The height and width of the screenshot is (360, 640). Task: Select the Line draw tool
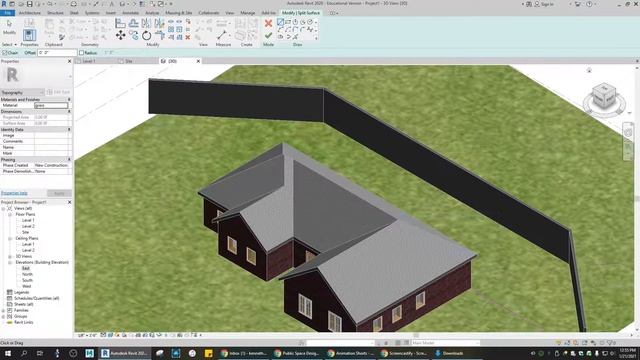tap(280, 22)
